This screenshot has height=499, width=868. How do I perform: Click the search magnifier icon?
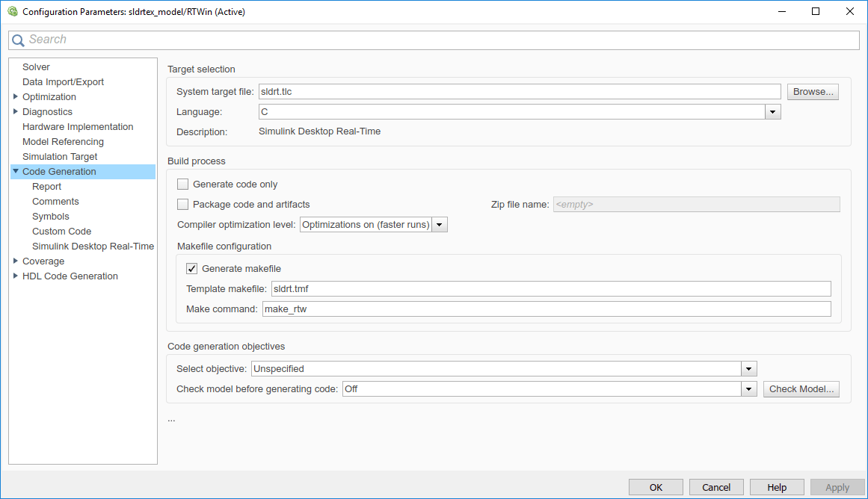pyautogui.click(x=18, y=40)
